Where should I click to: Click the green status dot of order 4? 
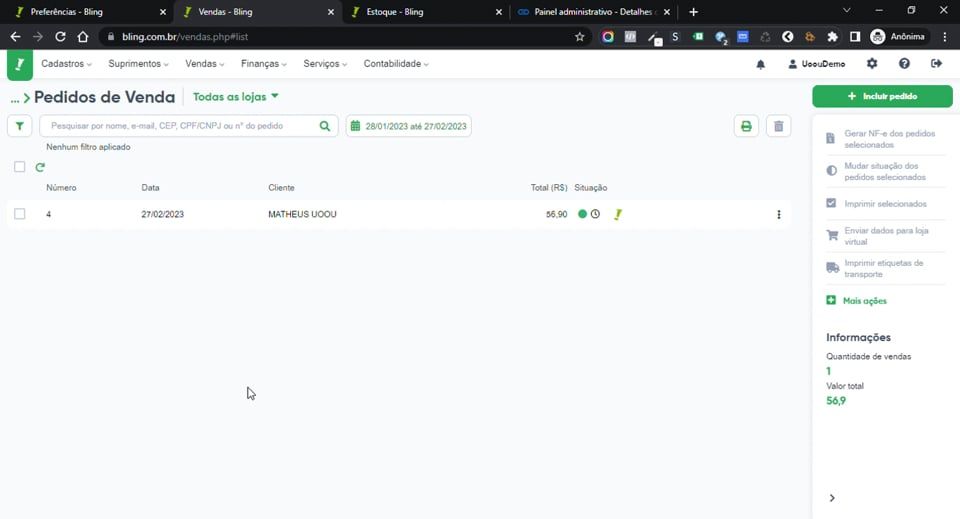(582, 214)
